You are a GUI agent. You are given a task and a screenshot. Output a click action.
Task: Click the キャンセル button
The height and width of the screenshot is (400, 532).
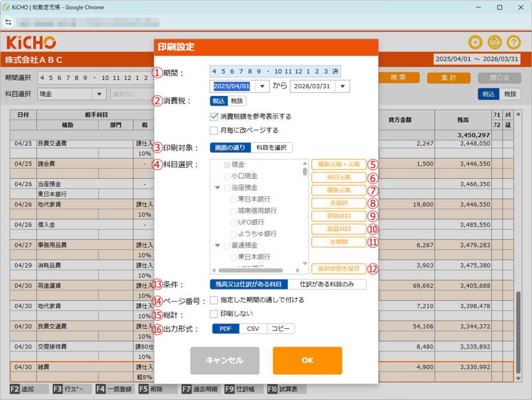224,361
